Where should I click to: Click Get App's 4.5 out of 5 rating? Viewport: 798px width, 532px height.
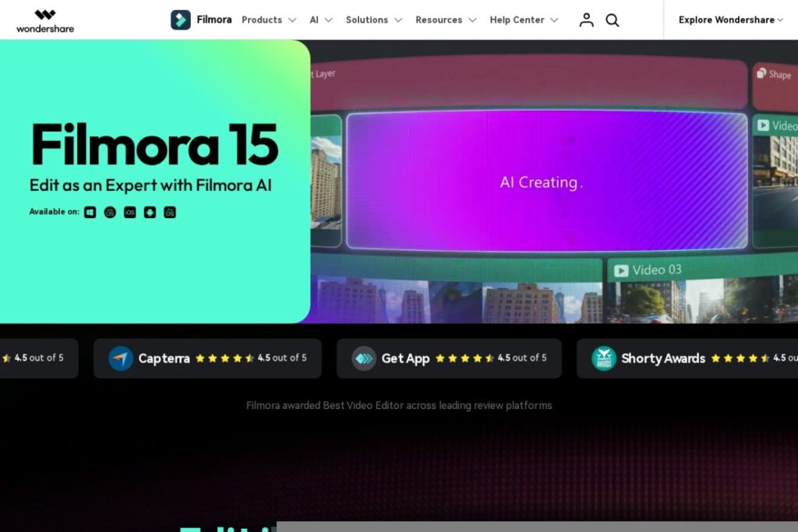[x=522, y=358]
